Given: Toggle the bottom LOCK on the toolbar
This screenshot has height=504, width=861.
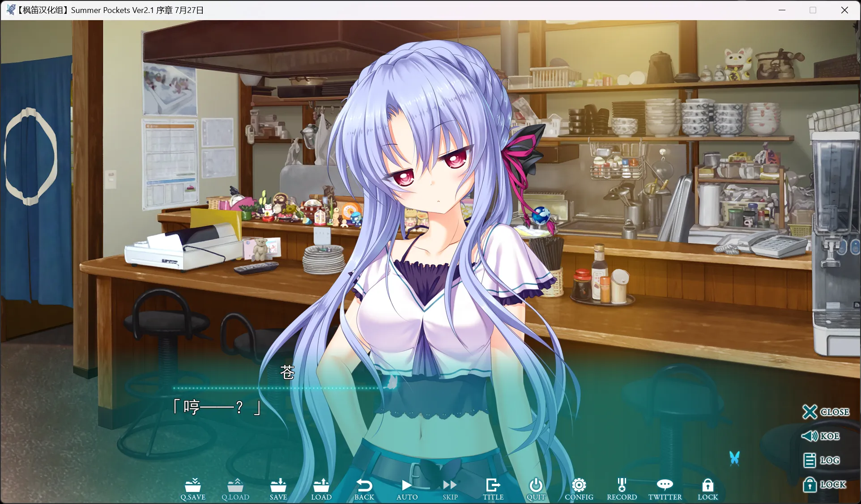Looking at the screenshot, I should click(x=708, y=489).
